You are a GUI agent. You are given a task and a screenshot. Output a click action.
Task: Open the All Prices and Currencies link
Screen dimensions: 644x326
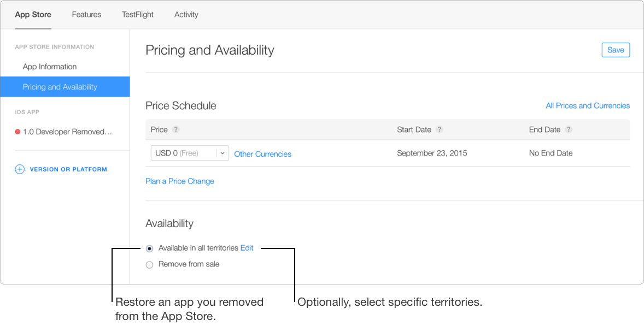click(x=588, y=106)
